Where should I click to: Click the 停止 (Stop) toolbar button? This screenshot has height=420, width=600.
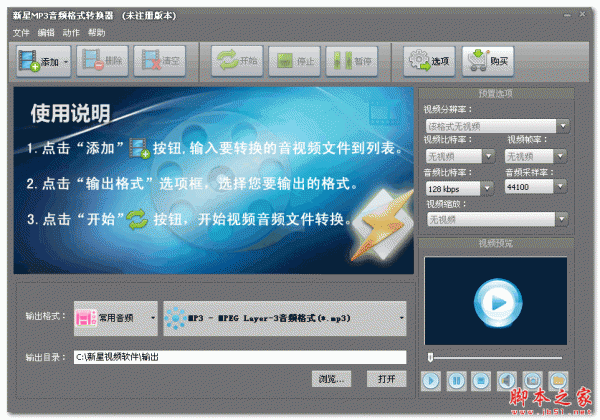(x=294, y=61)
